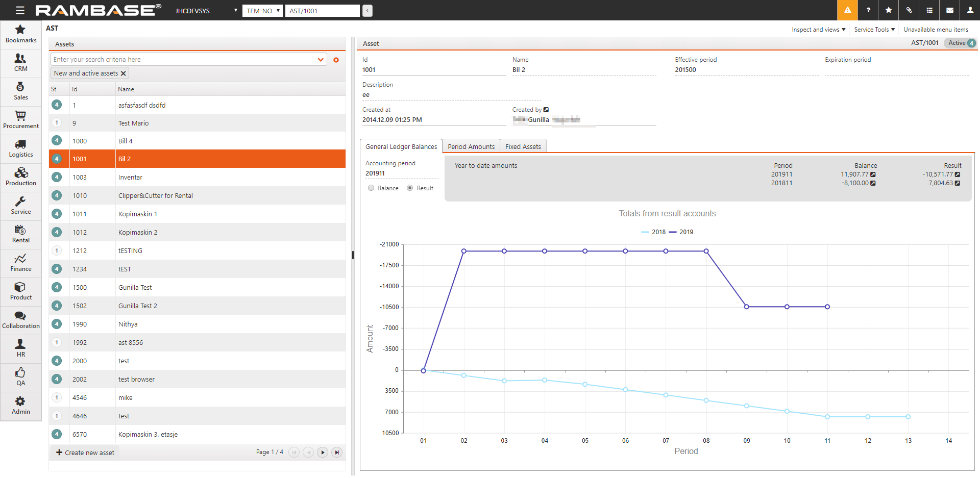Open the Procurement module
The width and height of the screenshot is (980, 478).
(x=21, y=120)
